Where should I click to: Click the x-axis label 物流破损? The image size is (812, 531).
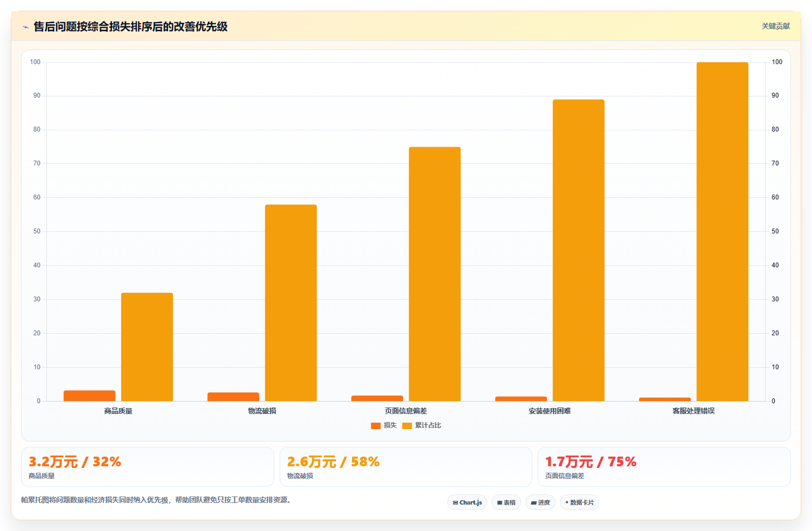[262, 411]
